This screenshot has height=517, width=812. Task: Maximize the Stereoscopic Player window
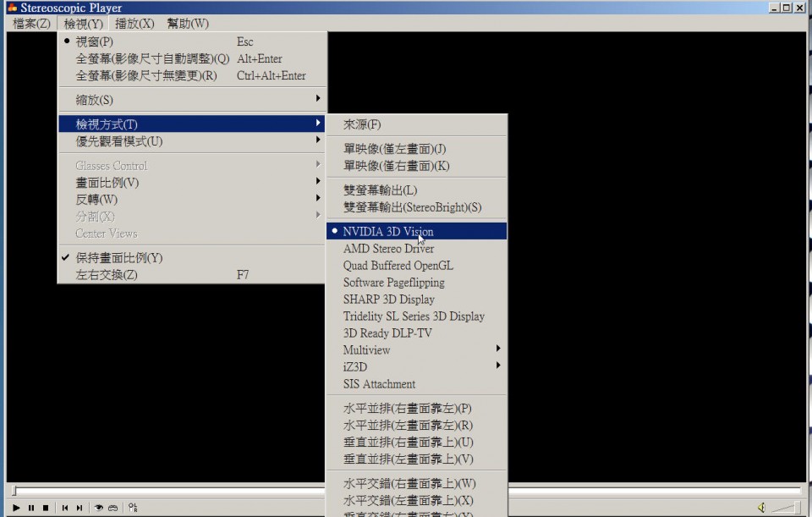787,8
